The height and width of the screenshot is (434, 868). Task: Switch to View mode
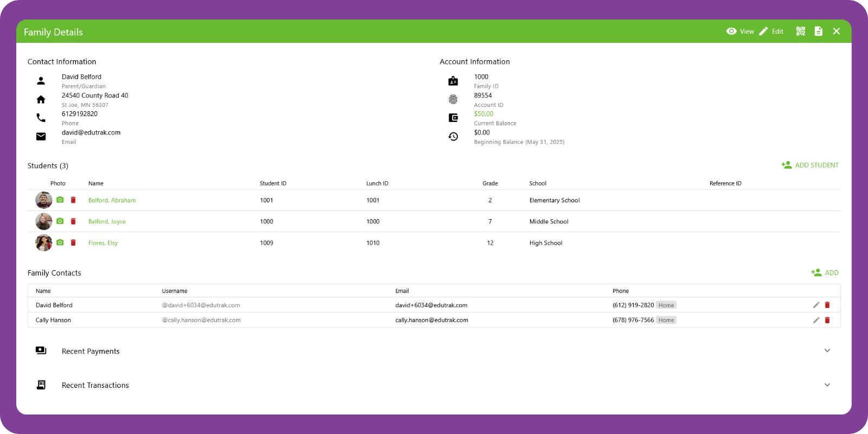pos(740,31)
